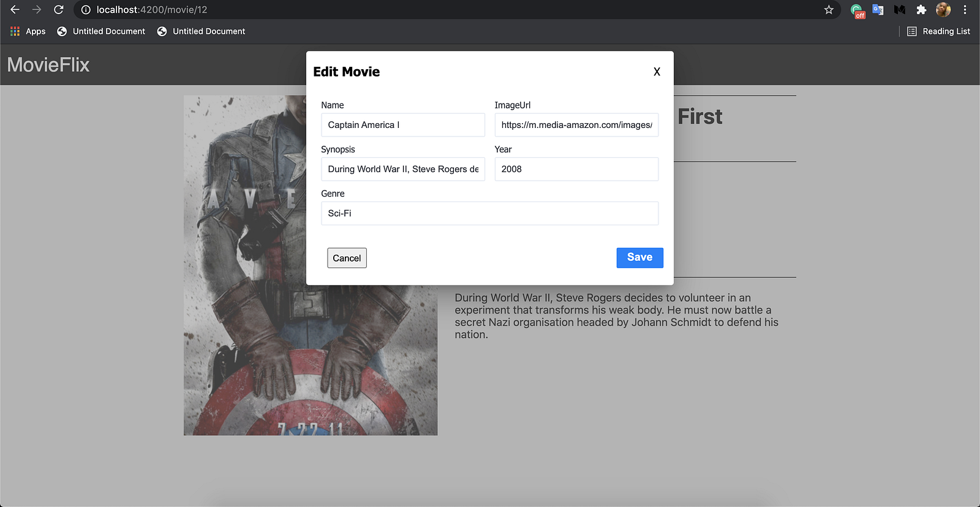This screenshot has width=980, height=507.
Task: Click the Captain America poster image
Action: point(311,265)
